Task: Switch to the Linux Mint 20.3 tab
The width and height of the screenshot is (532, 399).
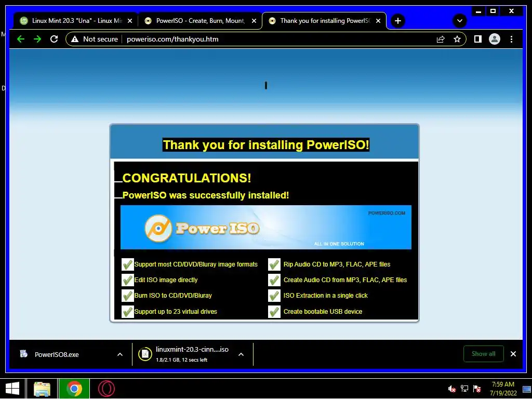Action: pos(76,21)
